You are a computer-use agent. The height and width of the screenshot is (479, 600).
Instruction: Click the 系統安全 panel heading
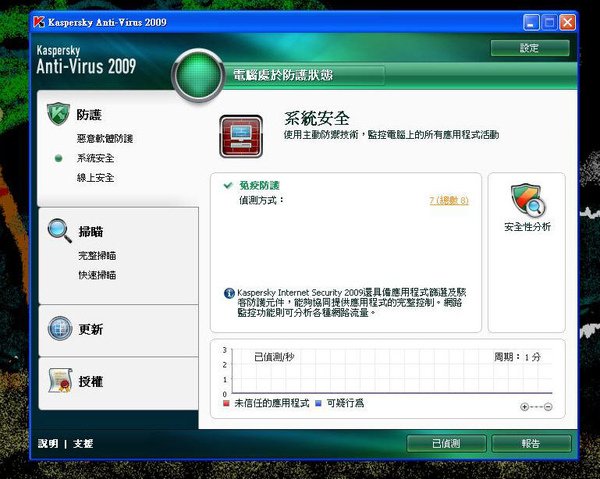317,118
